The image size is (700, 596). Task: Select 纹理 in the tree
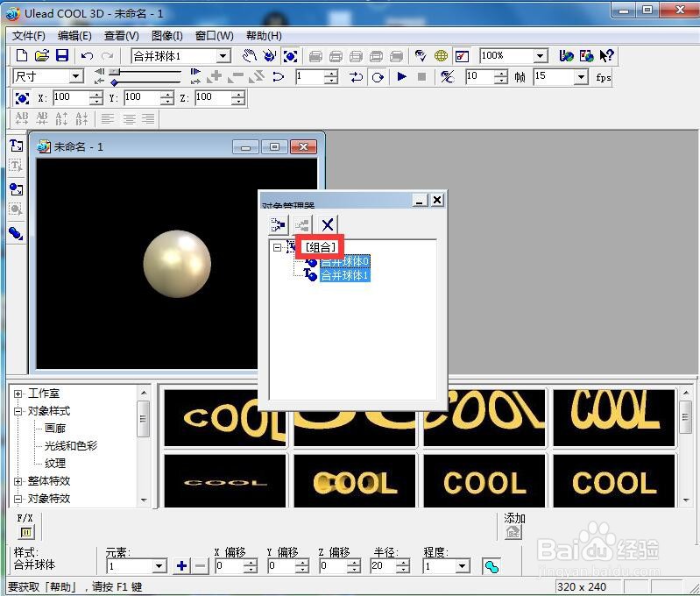[x=55, y=464]
